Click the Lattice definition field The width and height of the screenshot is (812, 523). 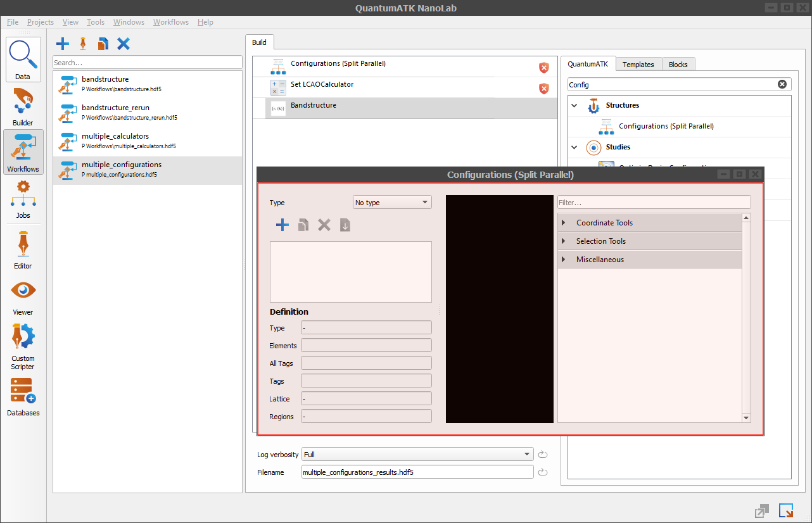(366, 399)
